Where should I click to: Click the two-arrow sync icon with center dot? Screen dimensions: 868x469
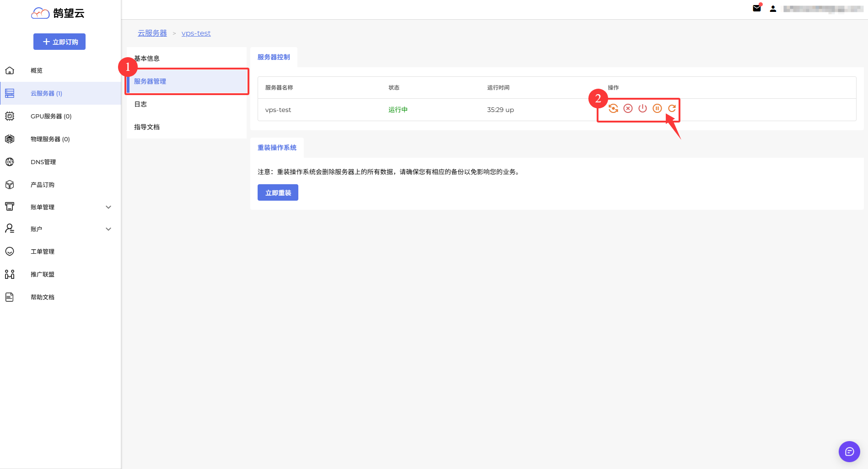[x=613, y=108]
